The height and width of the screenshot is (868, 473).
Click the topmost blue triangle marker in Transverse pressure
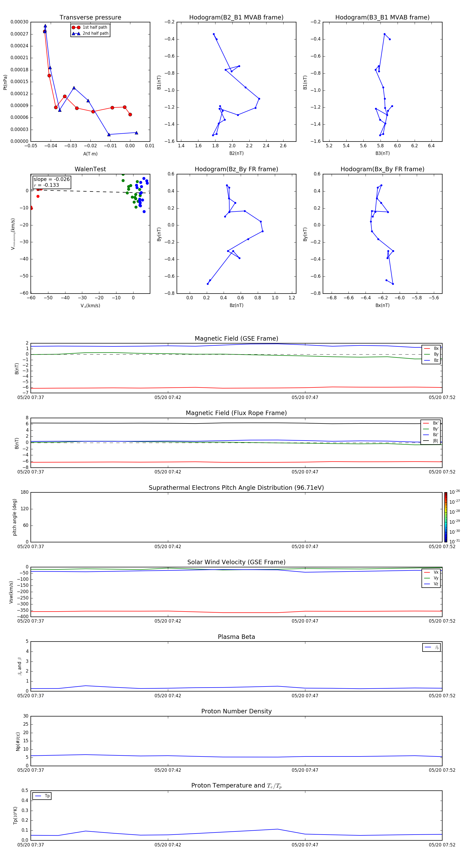[x=45, y=26]
